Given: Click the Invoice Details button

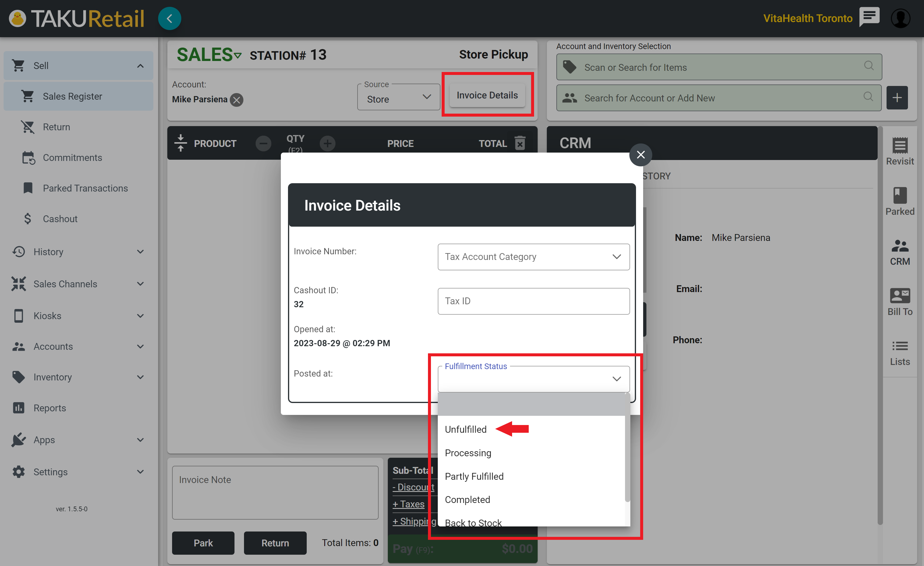Looking at the screenshot, I should 487,95.
